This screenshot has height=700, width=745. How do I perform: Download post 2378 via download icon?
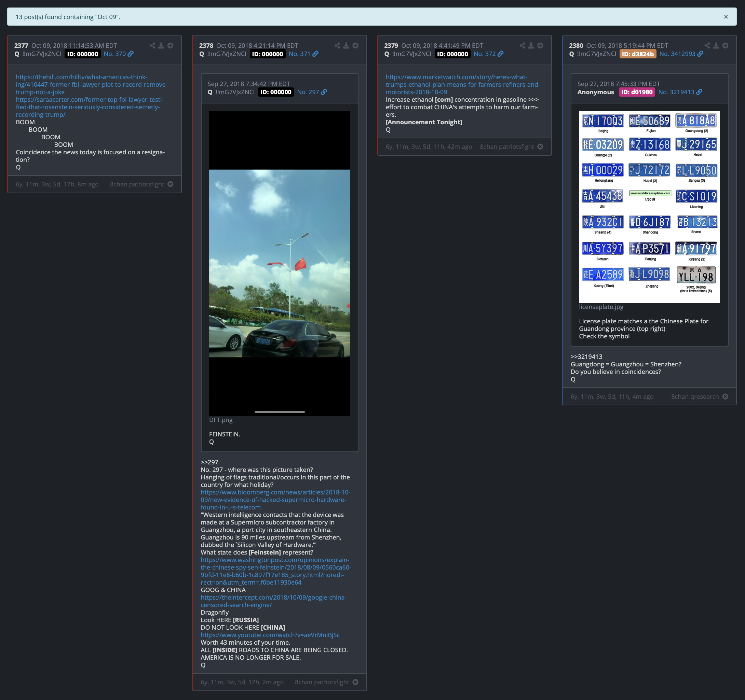pos(346,46)
